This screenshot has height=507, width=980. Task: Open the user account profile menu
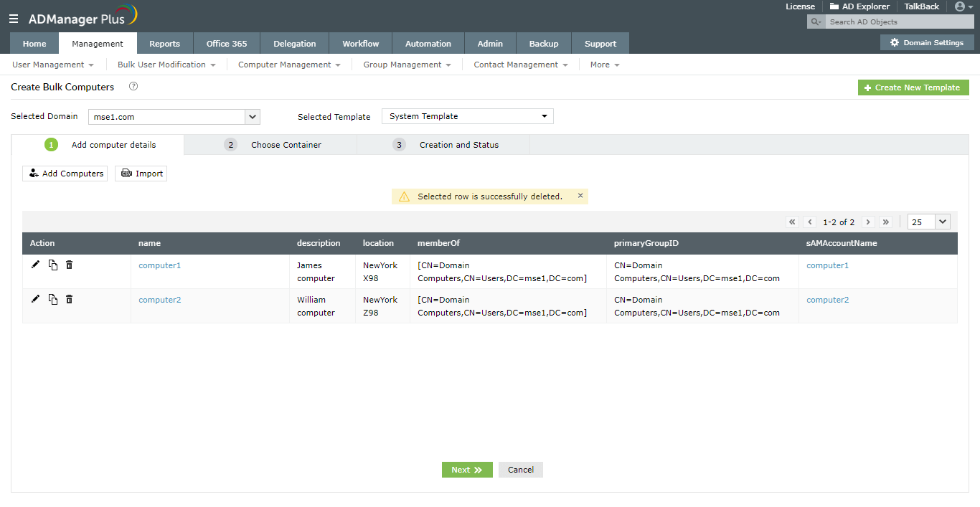click(964, 6)
